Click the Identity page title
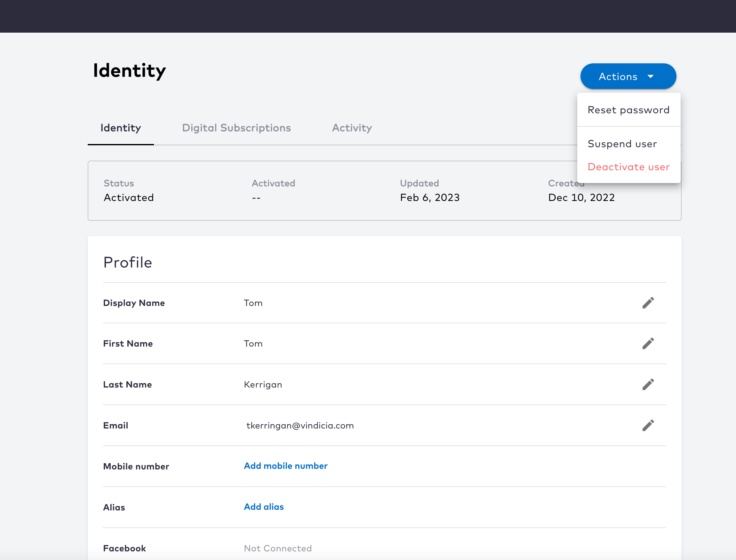Viewport: 736px width, 560px height. [x=129, y=71]
